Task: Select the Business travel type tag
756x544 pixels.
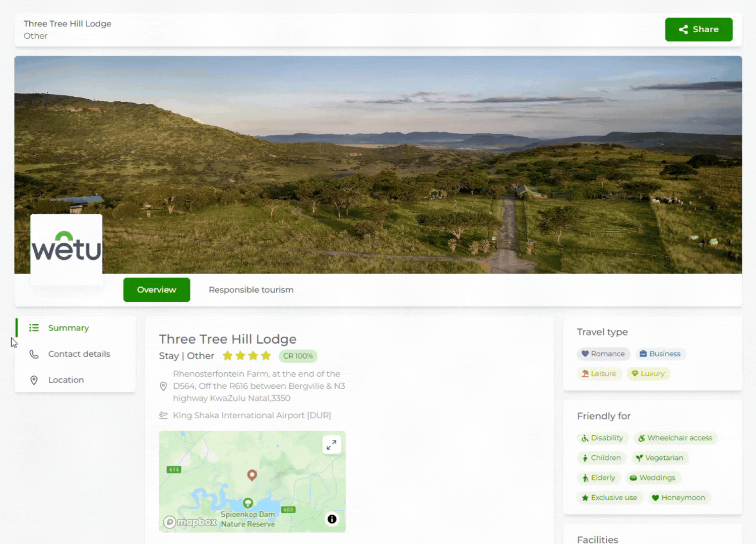Action: (x=660, y=354)
